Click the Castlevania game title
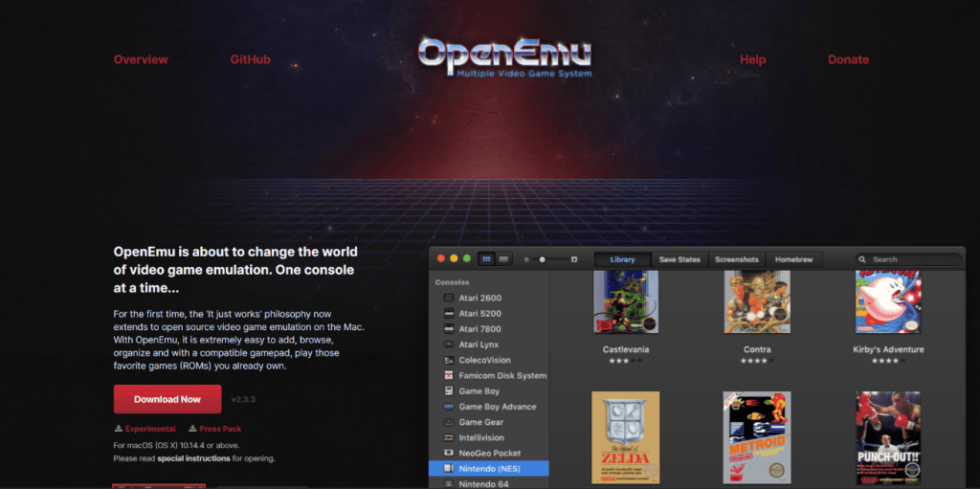 click(626, 349)
